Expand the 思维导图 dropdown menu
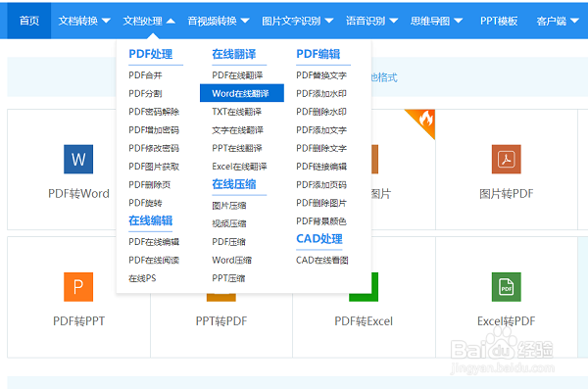Image resolution: width=588 pixels, height=389 pixels. 436,21
